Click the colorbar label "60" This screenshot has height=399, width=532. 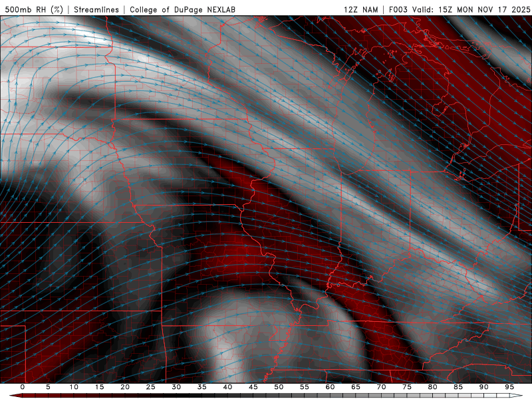(330, 387)
